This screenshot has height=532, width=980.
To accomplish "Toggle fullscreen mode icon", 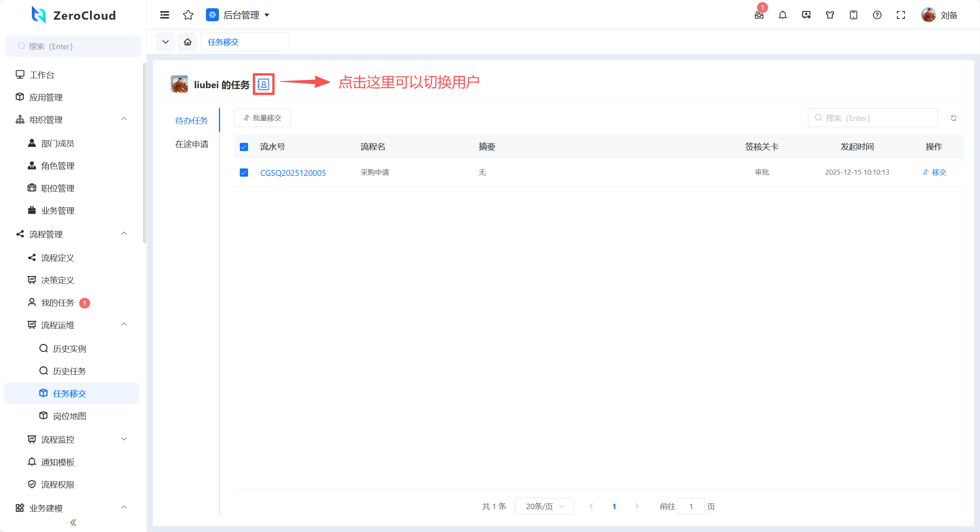I will coord(901,15).
